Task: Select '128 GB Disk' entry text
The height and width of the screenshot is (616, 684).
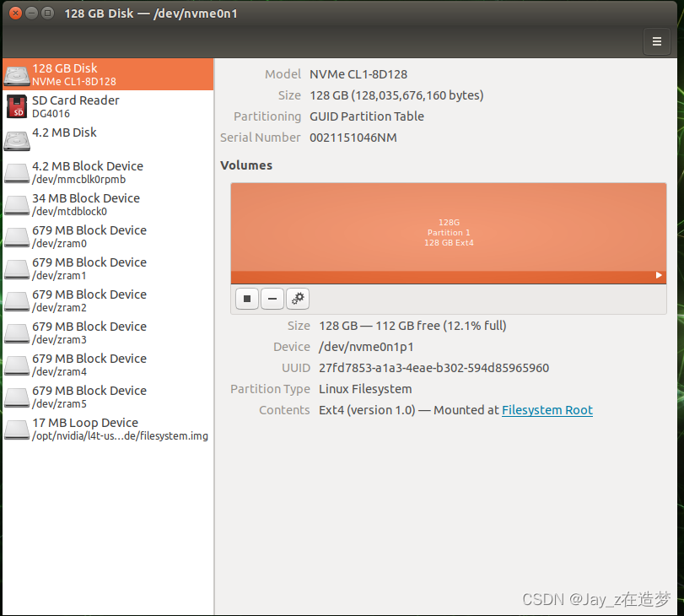Action: (x=65, y=68)
